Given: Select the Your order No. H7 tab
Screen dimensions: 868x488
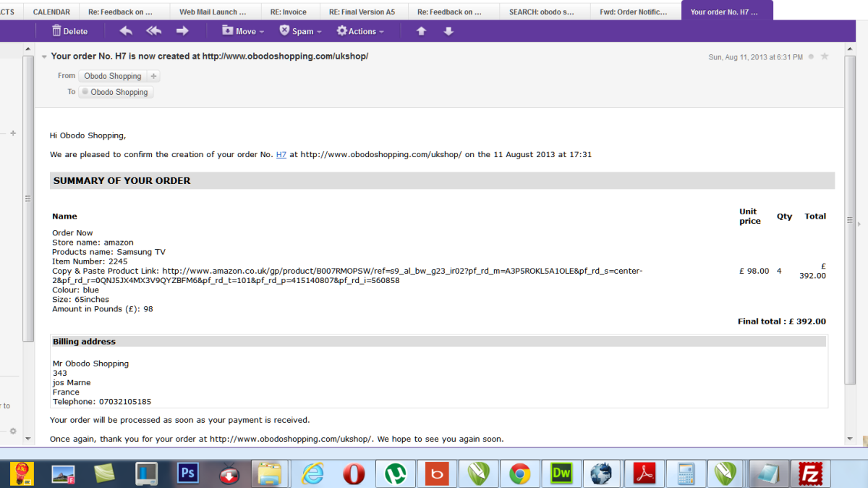Looking at the screenshot, I should point(726,12).
